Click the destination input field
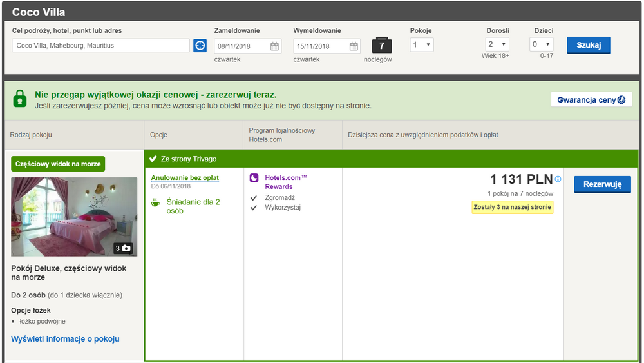Image resolution: width=644 pixels, height=363 pixels. point(101,46)
